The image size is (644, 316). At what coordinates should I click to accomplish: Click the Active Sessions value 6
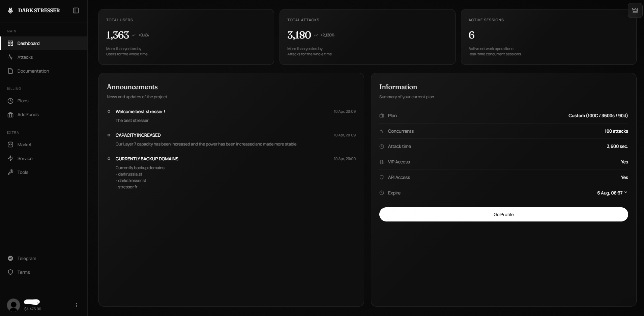(x=471, y=35)
